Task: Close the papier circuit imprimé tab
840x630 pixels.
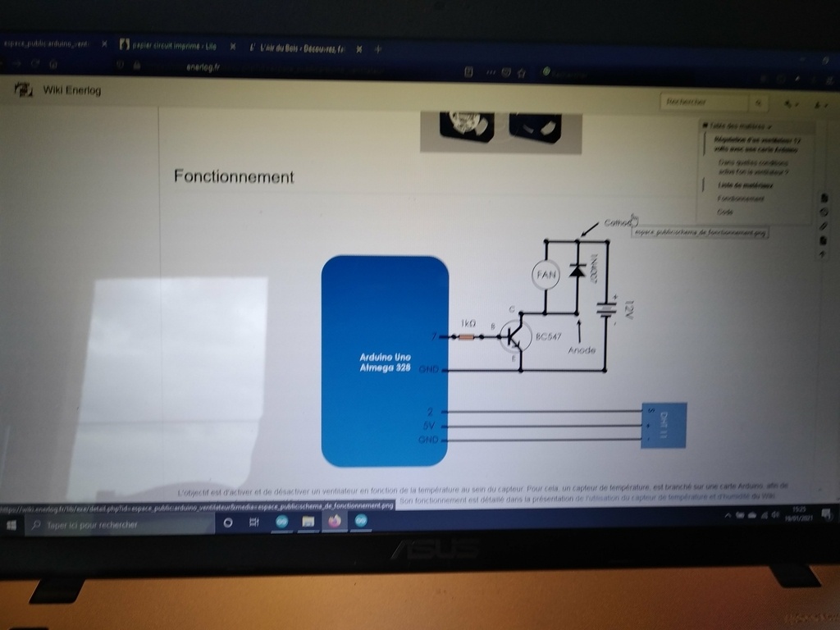Action: 232,47
